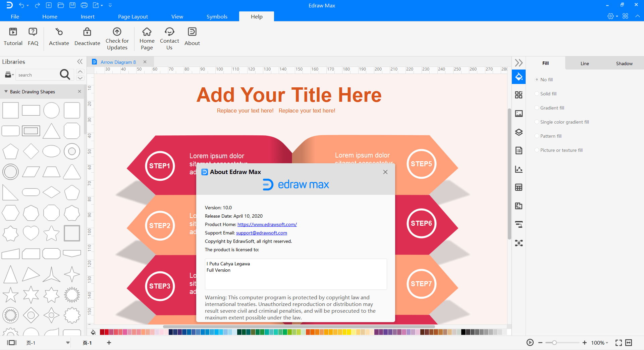644x350 pixels.
Task: Switch to the Shadow tab
Action: point(624,63)
